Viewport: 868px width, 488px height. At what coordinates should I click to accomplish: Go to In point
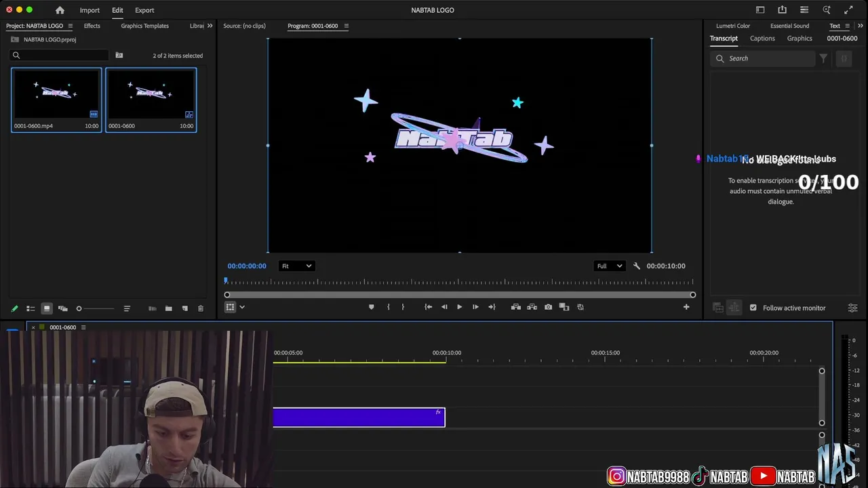pos(428,307)
